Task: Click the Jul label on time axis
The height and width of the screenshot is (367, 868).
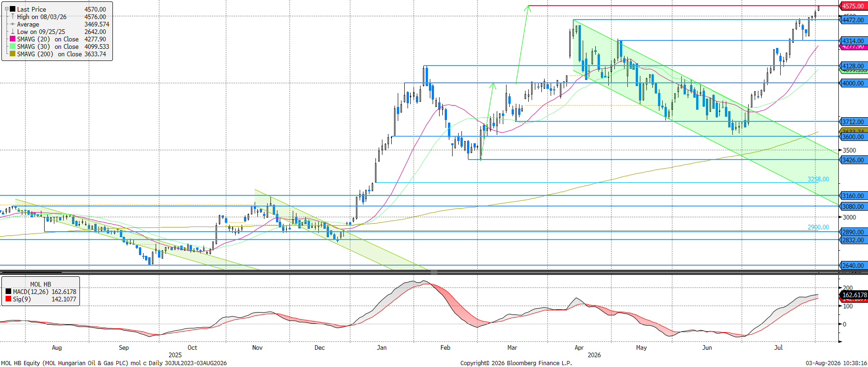Action: pyautogui.click(x=778, y=347)
